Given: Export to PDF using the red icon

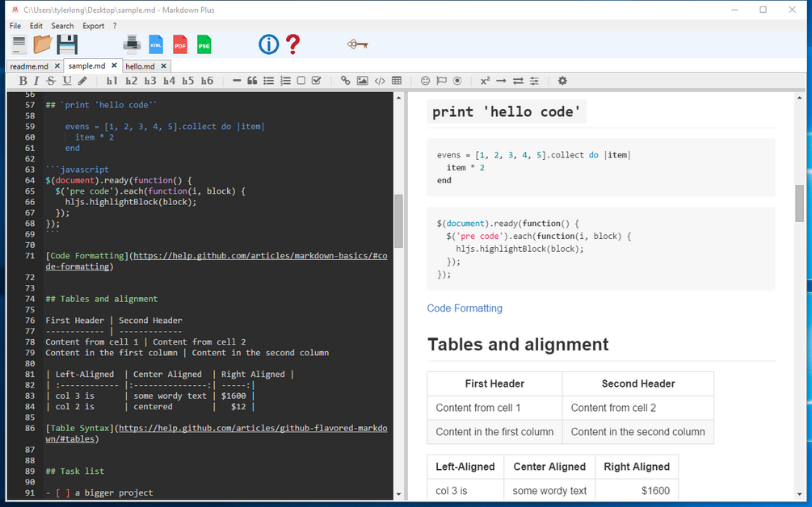Looking at the screenshot, I should [180, 44].
